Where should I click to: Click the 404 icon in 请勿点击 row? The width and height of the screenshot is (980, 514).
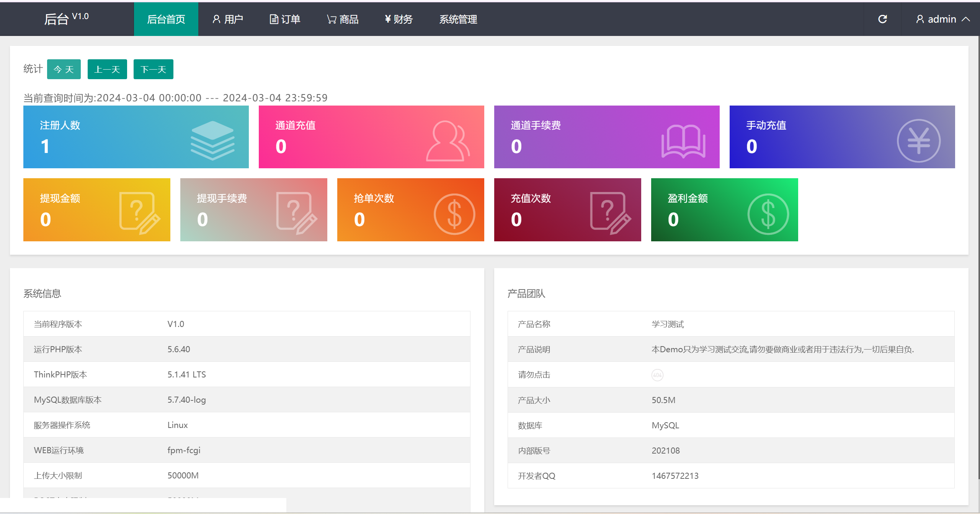click(x=658, y=374)
